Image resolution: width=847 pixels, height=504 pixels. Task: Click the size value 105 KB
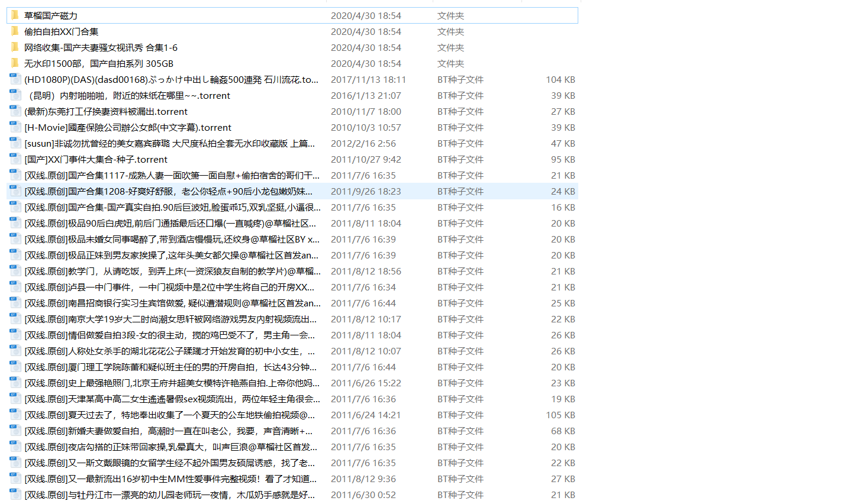click(x=561, y=415)
